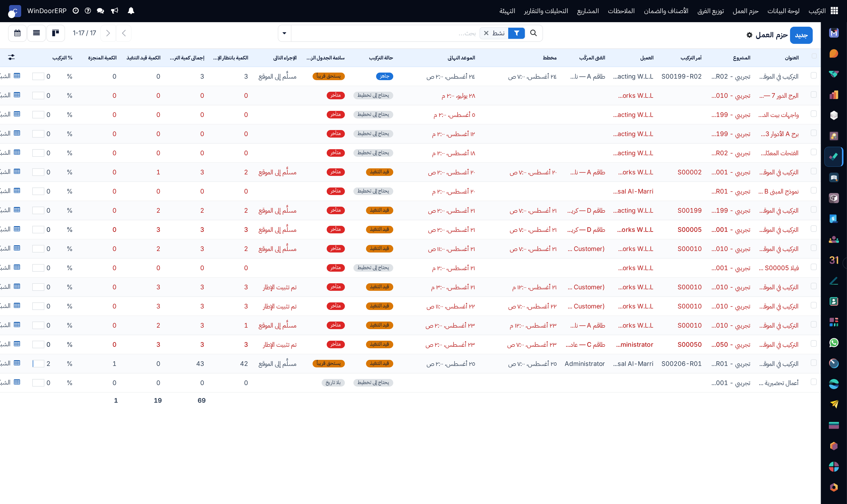Open the employees people-group app in sidebar
The height and width of the screenshot is (504, 847).
click(x=834, y=239)
